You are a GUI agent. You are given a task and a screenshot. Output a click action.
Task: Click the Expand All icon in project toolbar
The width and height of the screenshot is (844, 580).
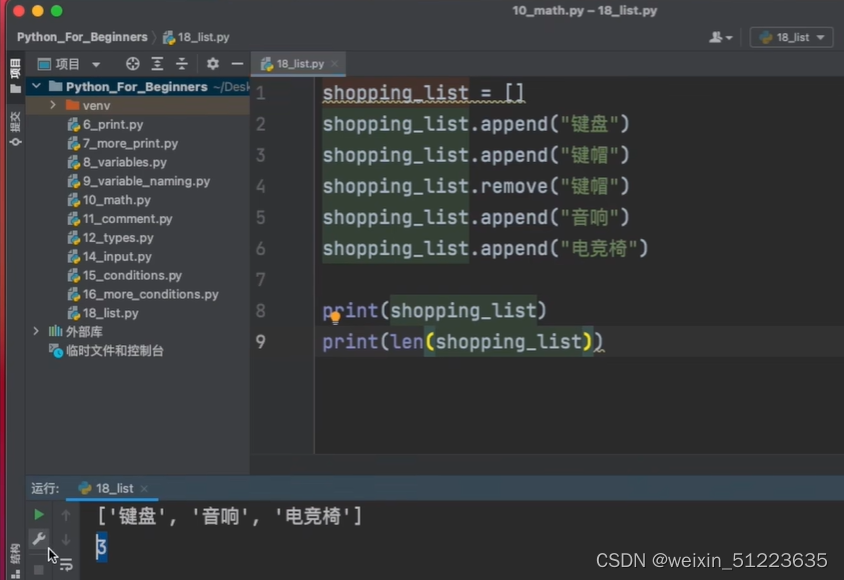pyautogui.click(x=157, y=63)
